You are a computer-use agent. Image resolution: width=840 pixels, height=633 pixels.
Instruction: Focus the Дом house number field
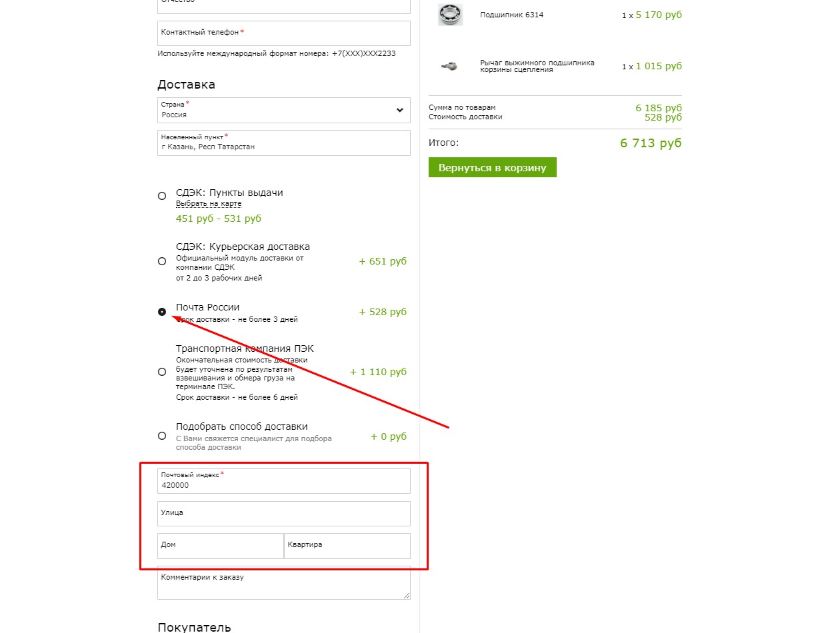click(221, 546)
